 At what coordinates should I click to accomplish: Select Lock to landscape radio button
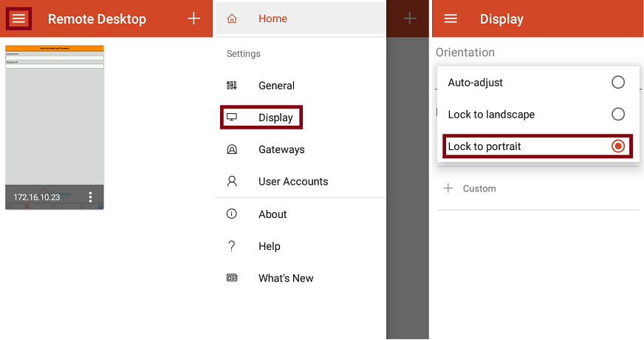coord(618,114)
